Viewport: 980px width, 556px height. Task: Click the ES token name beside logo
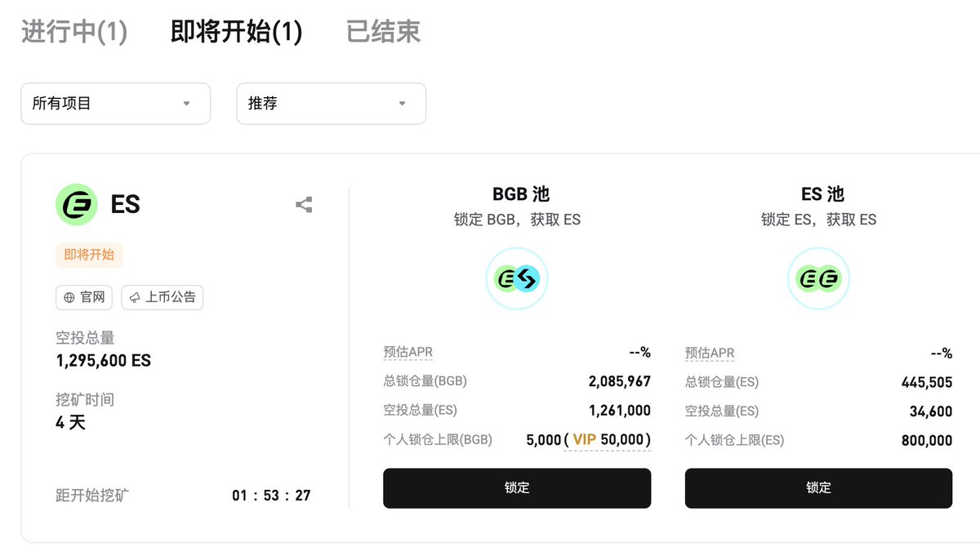click(x=126, y=204)
